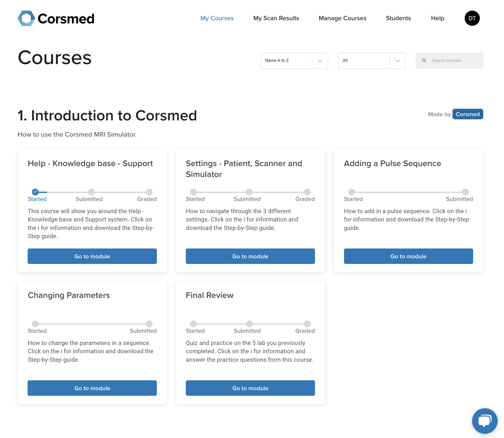
Task: Click the magnifier icon in the search box
Action: click(424, 60)
